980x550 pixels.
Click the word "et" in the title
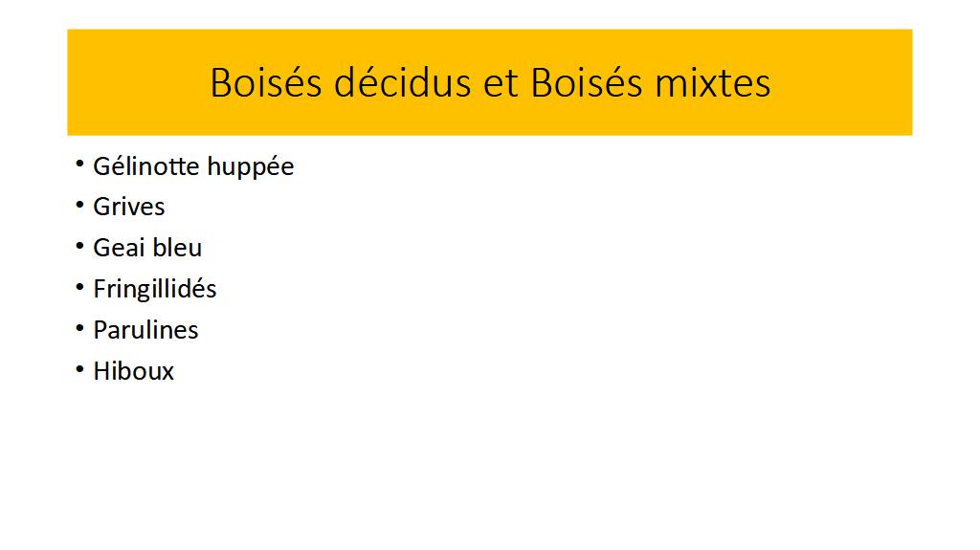coord(500,83)
